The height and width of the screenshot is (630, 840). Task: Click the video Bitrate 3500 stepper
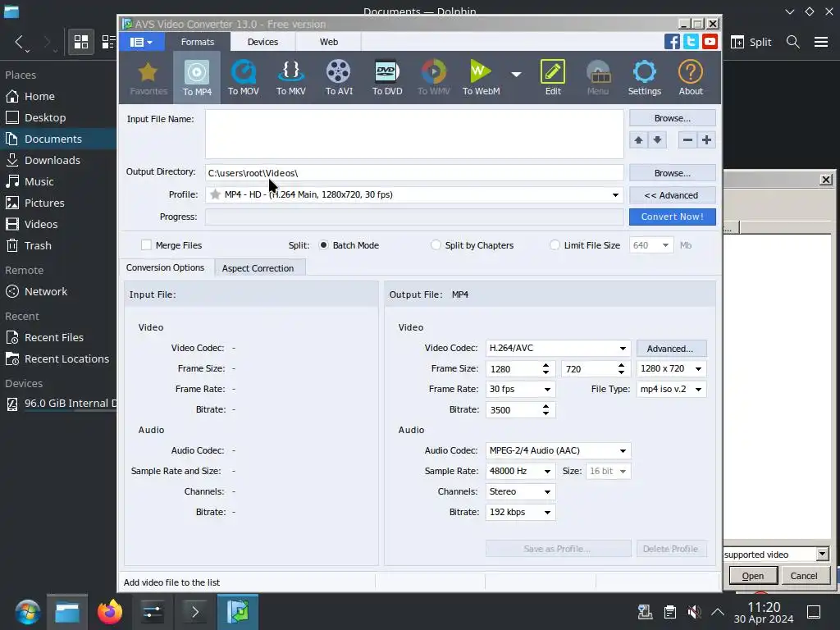[546, 410]
